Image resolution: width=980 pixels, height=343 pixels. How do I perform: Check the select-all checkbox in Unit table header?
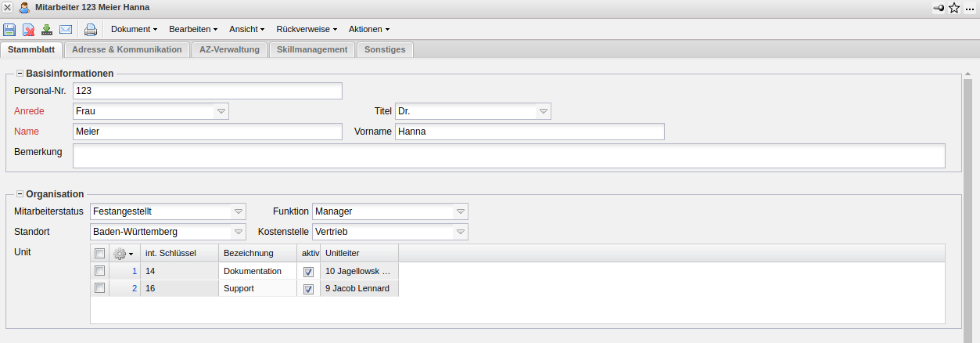[99, 253]
